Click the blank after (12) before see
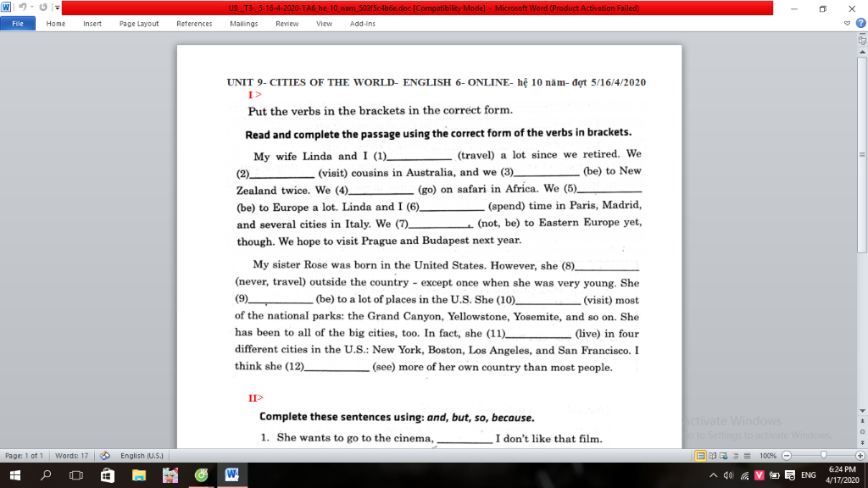The height and width of the screenshot is (488, 868). [337, 368]
